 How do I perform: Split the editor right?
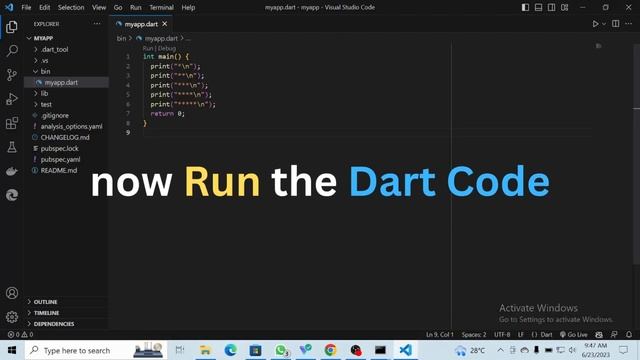[x=616, y=24]
